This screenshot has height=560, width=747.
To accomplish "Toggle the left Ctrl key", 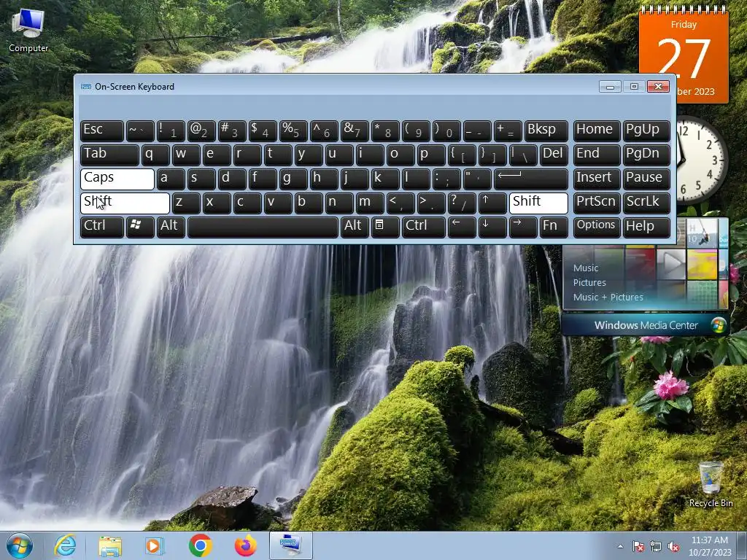I will (x=102, y=227).
